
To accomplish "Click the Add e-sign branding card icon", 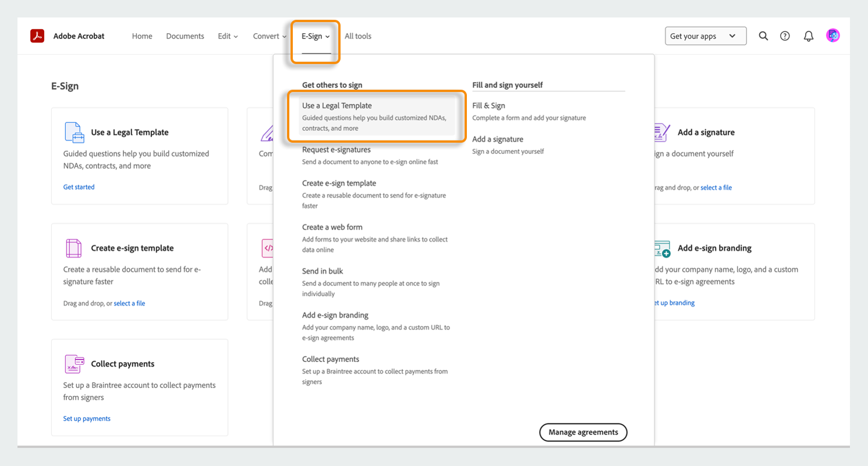I will pos(661,248).
